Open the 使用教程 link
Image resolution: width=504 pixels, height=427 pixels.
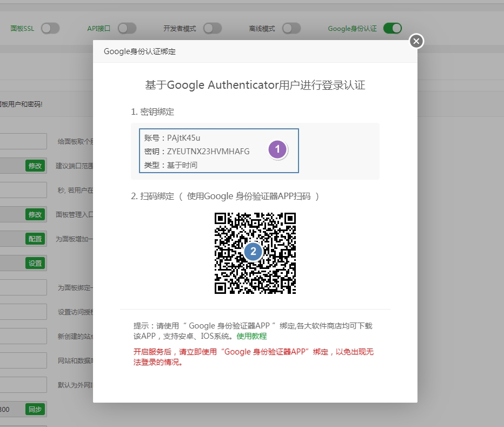[251, 336]
